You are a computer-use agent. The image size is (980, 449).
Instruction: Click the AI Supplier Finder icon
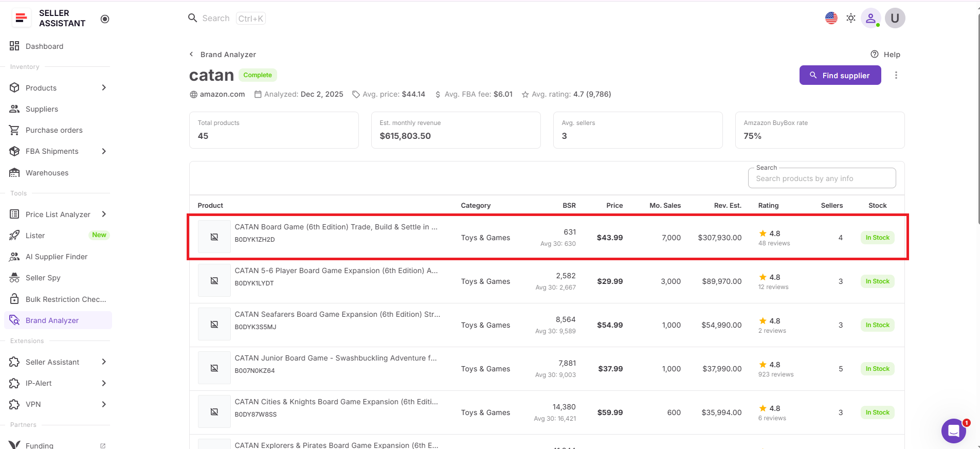(14, 257)
